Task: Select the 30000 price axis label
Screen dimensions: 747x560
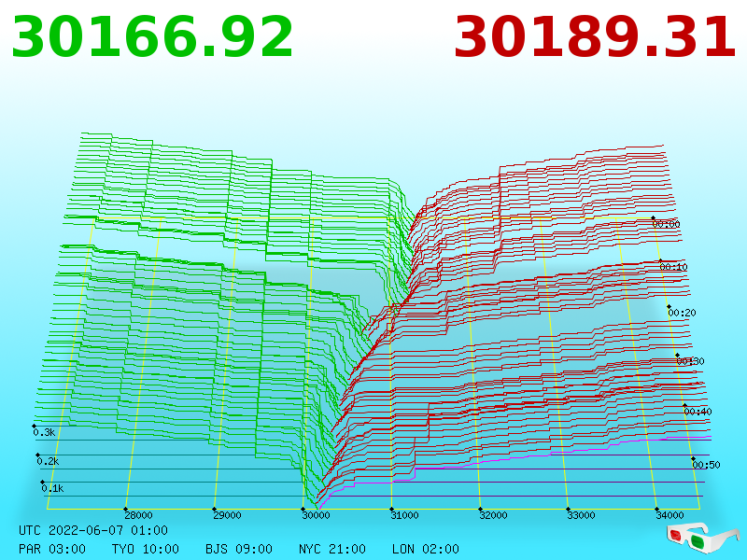Action: click(x=316, y=515)
